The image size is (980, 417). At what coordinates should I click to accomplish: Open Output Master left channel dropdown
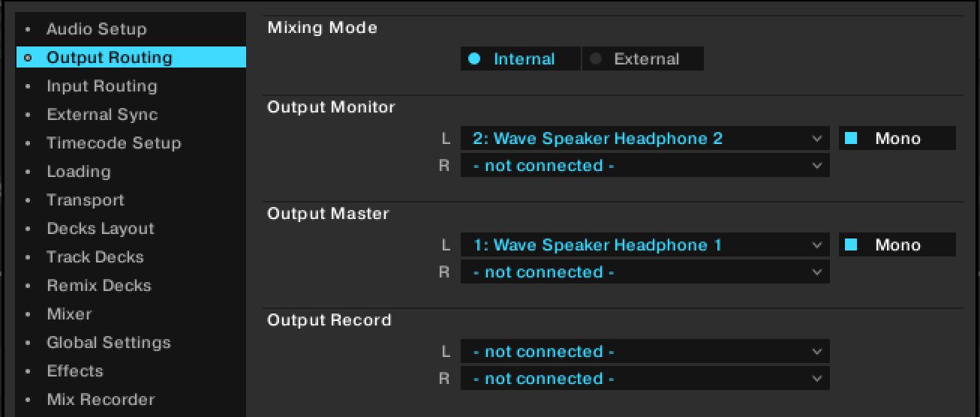point(645,245)
